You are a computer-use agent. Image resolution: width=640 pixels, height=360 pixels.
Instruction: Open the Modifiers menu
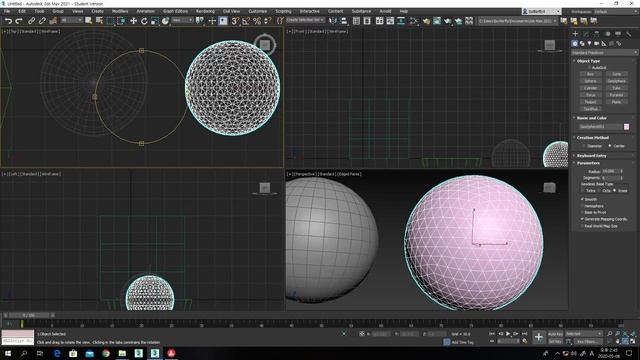click(x=120, y=11)
